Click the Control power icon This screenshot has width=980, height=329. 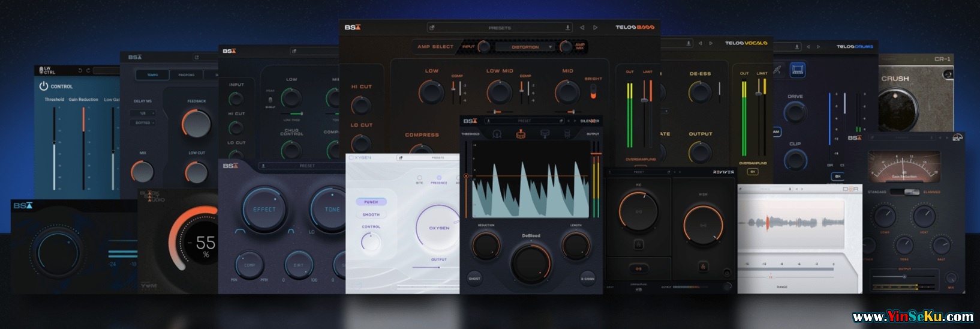(x=43, y=86)
